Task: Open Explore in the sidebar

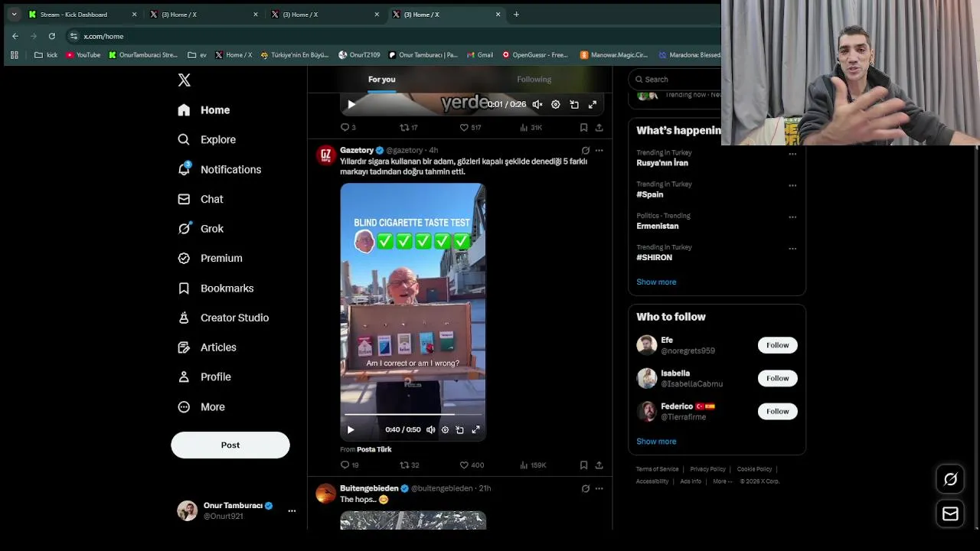Action: (x=207, y=139)
